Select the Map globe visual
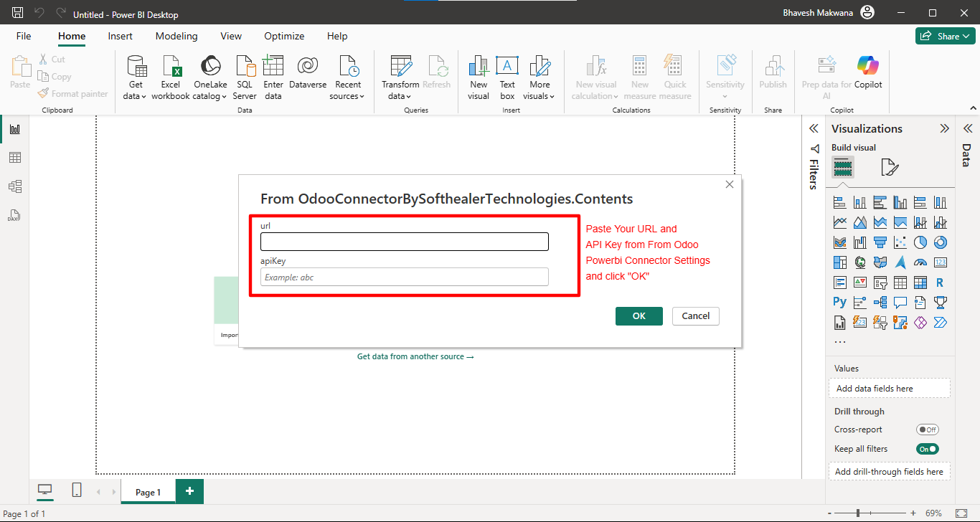Viewport: 980px width, 522px height. tap(860, 262)
